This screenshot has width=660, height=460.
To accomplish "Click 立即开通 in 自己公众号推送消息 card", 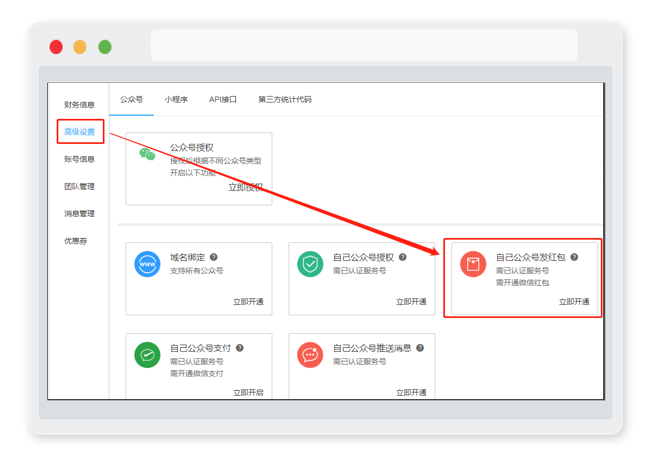I will tap(411, 393).
